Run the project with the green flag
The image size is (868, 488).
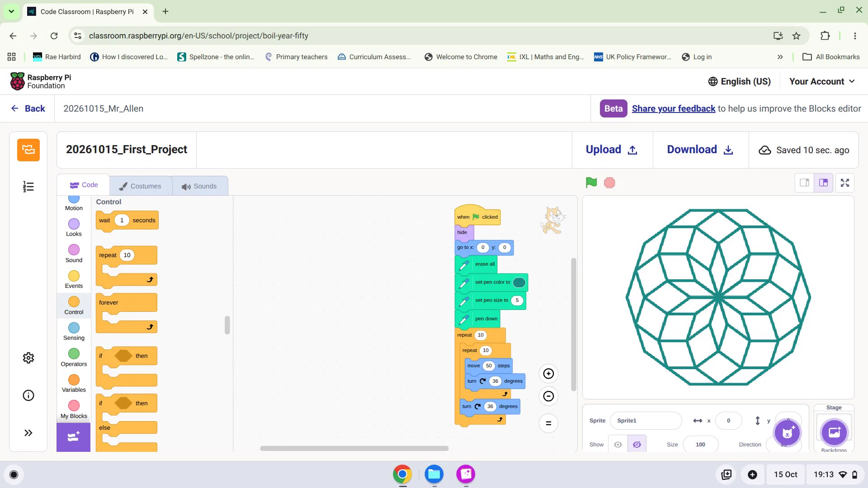coord(591,183)
